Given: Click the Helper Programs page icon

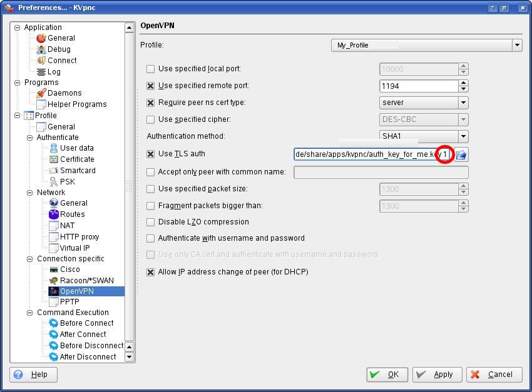Looking at the screenshot, I should point(41,104).
